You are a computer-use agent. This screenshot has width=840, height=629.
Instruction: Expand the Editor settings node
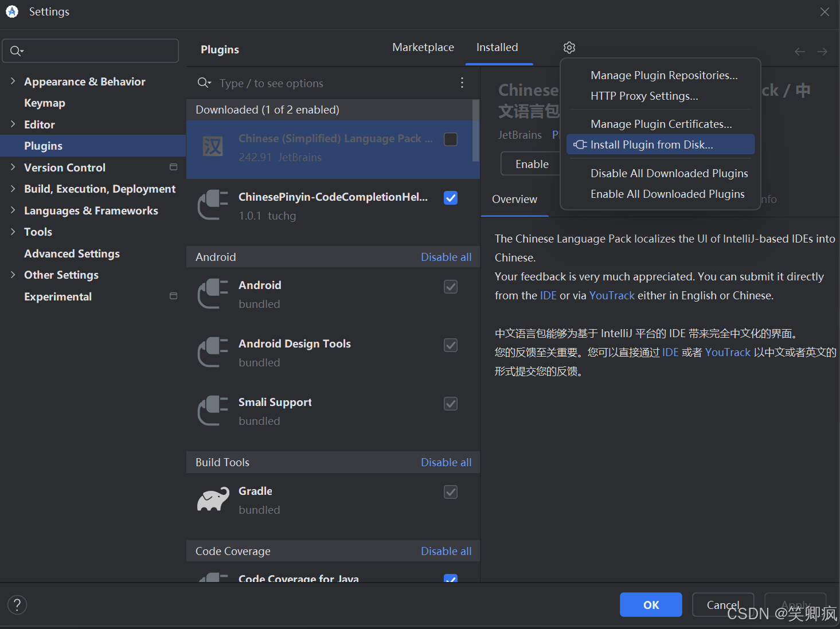(x=13, y=124)
